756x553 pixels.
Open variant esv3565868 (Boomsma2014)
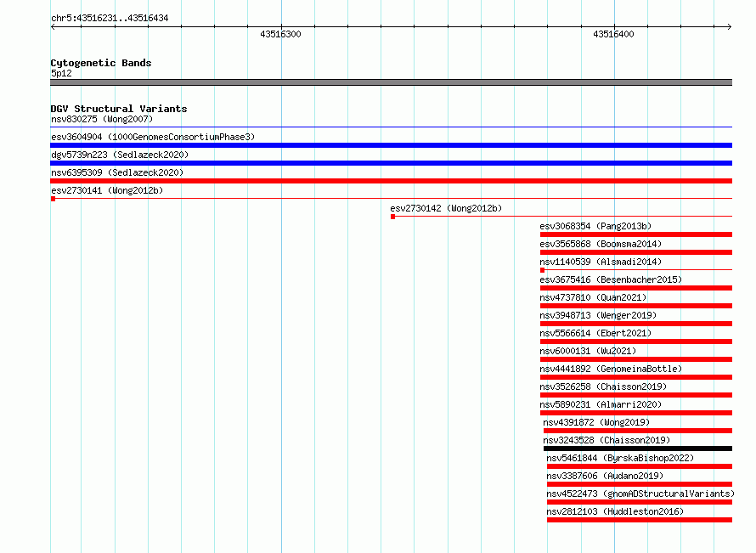(x=601, y=244)
